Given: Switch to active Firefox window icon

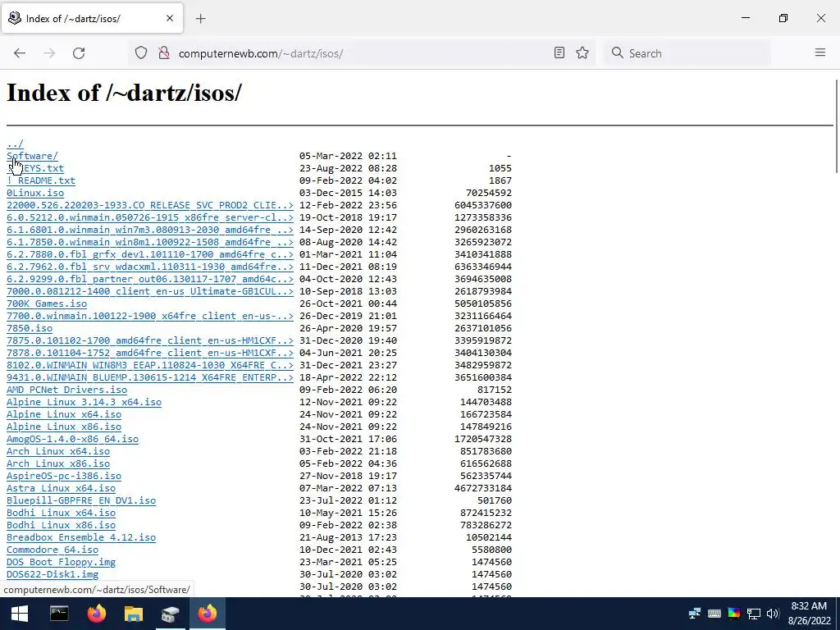Looking at the screenshot, I should 208,614.
